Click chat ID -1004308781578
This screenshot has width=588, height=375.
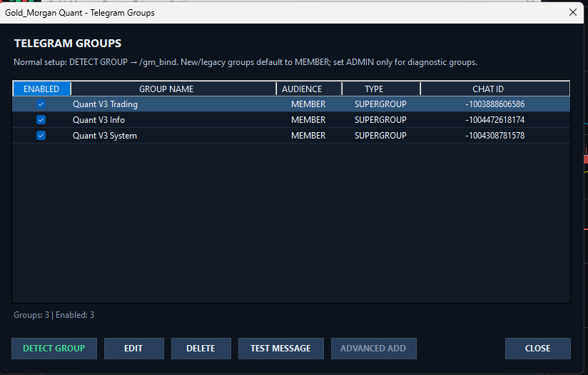point(495,136)
